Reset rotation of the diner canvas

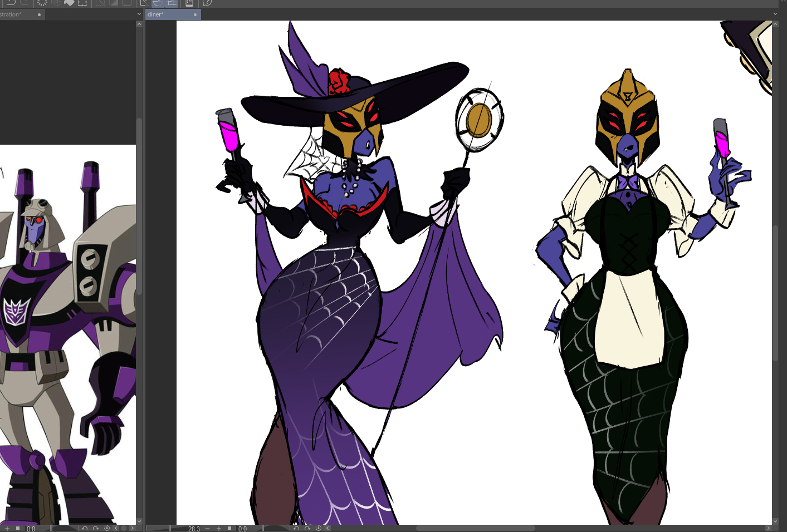[318, 528]
